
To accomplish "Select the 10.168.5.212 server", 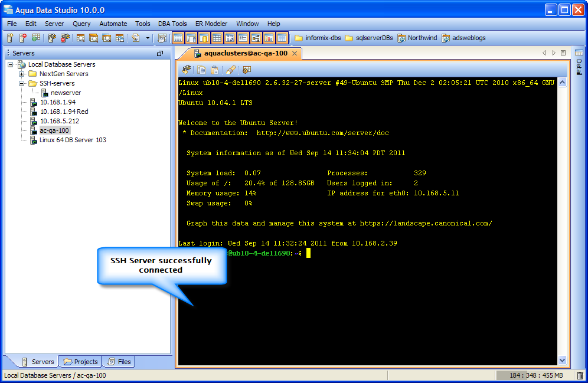I will (55, 121).
